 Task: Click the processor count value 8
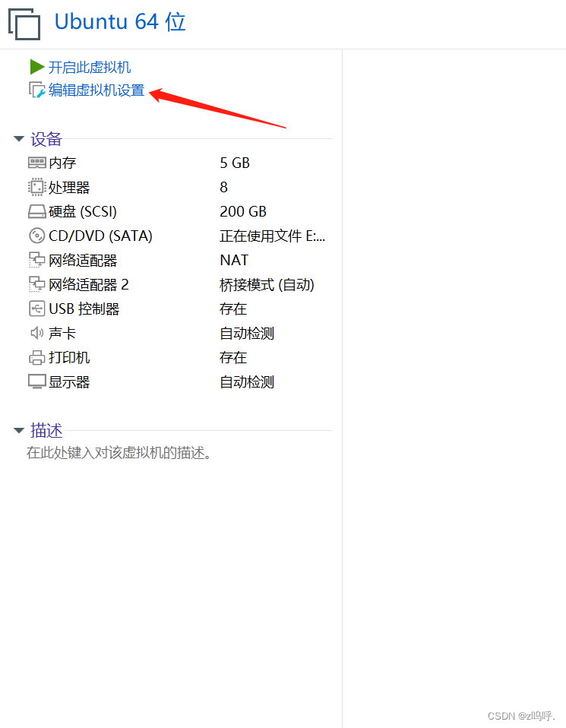pyautogui.click(x=224, y=187)
